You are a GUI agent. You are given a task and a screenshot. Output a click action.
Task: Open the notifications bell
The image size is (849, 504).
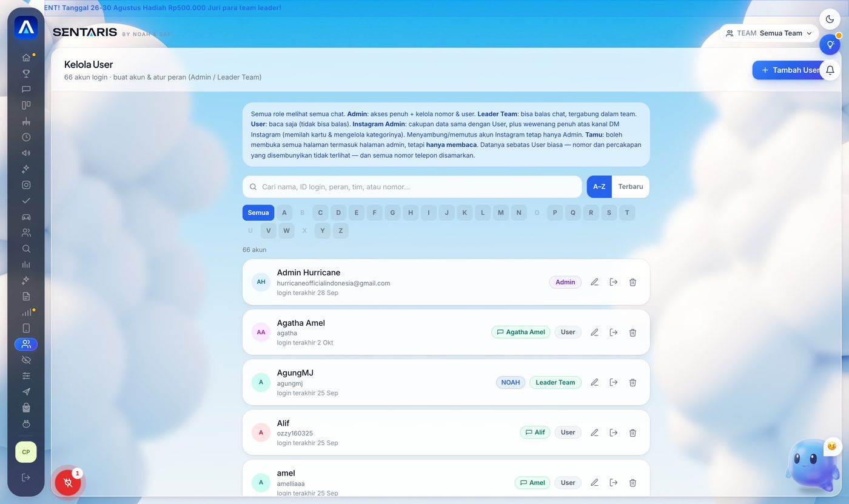pos(830,70)
